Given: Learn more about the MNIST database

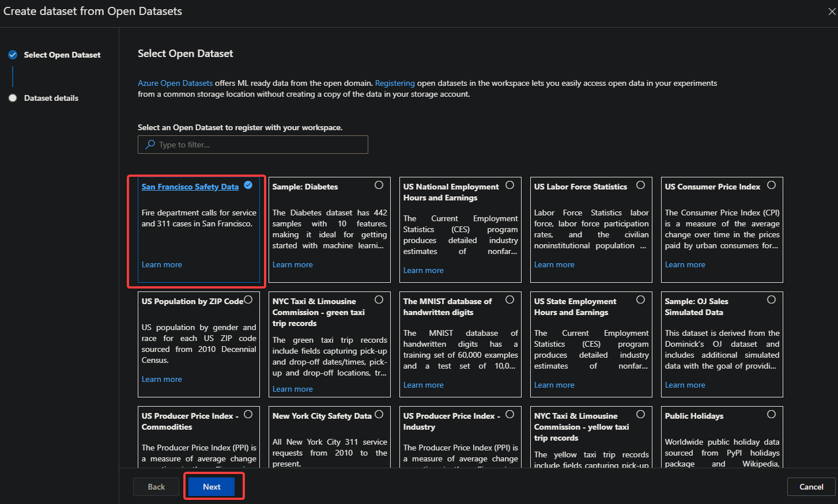Looking at the screenshot, I should (424, 385).
